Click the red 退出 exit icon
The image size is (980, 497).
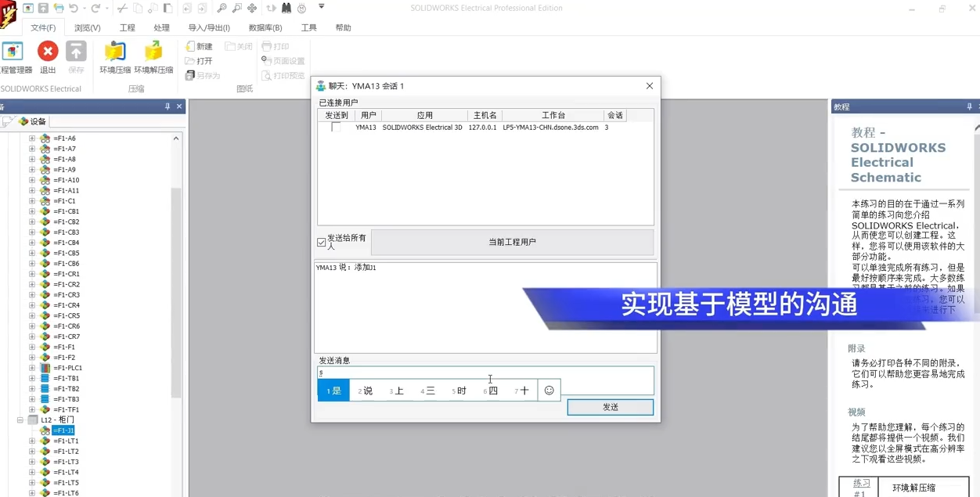pyautogui.click(x=47, y=51)
